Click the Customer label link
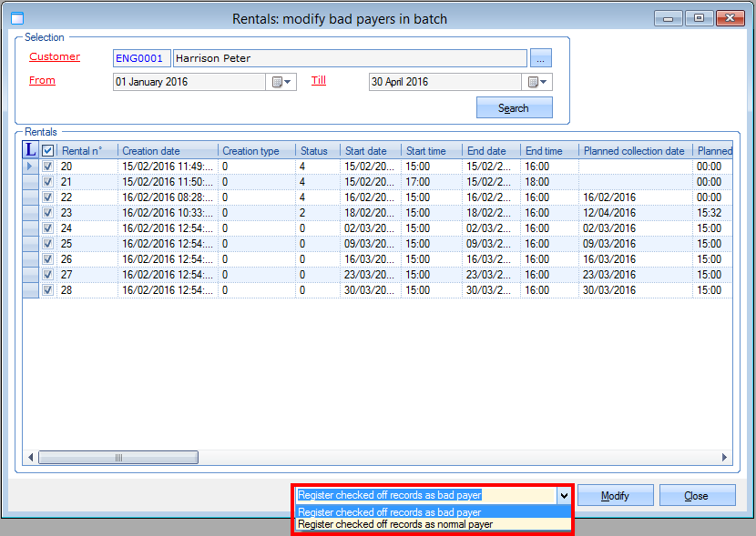 55,56
